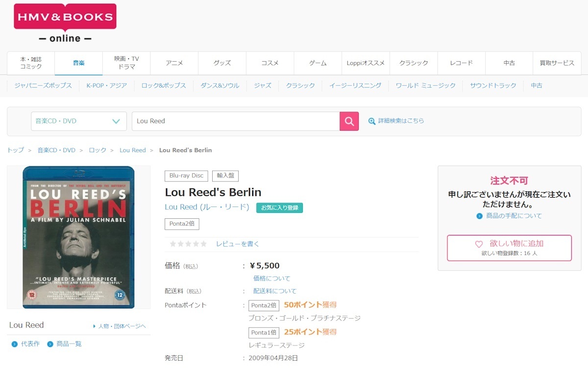This screenshot has width=588, height=369.
Task: Click the Lou Reed search field
Action: point(236,121)
